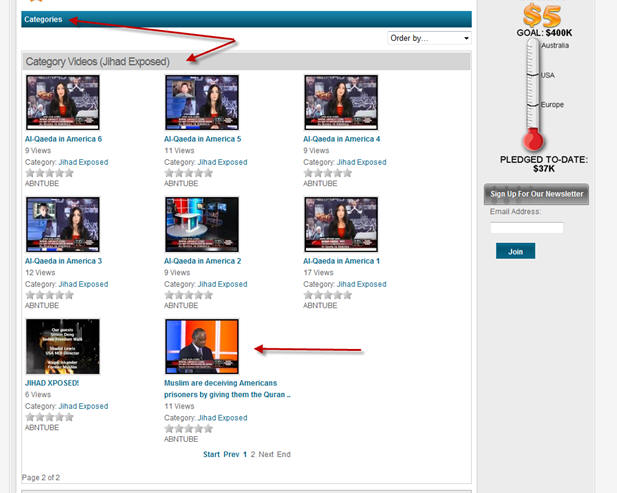
Task: Click the Al-Qaeda in America 6 title link
Action: (x=63, y=139)
